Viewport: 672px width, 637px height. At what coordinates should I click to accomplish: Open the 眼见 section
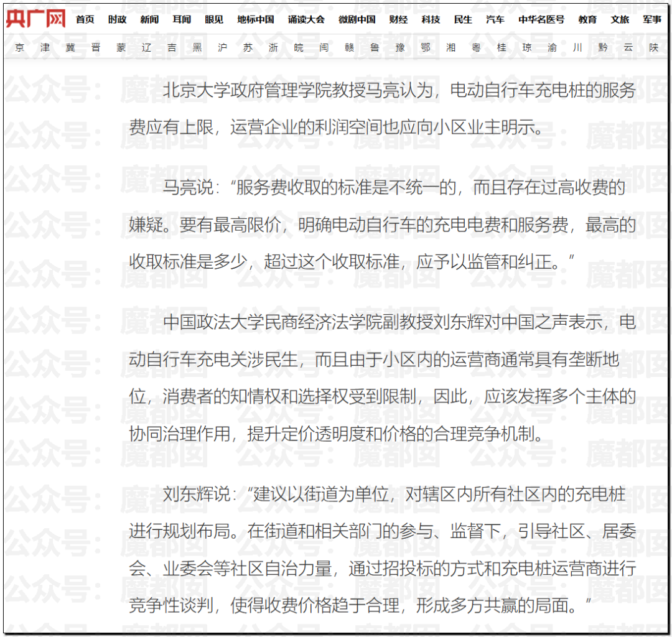[x=214, y=19]
